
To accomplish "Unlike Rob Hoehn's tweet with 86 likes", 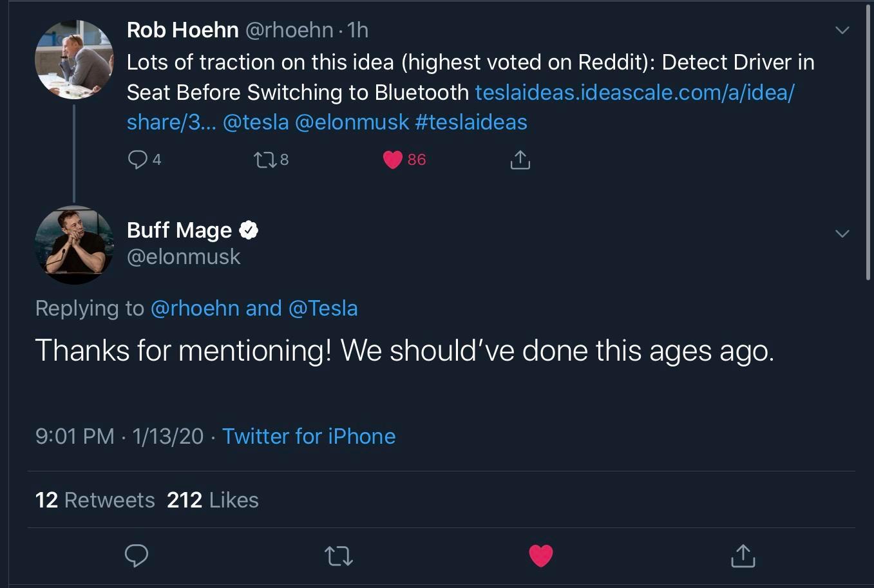I will (x=393, y=159).
